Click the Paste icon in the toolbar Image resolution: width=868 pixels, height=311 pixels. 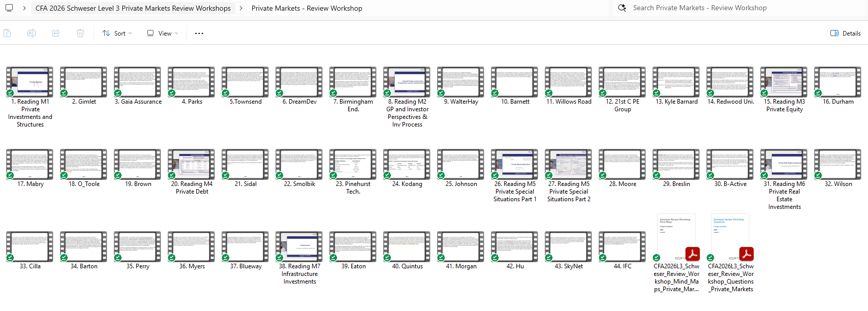tap(7, 33)
